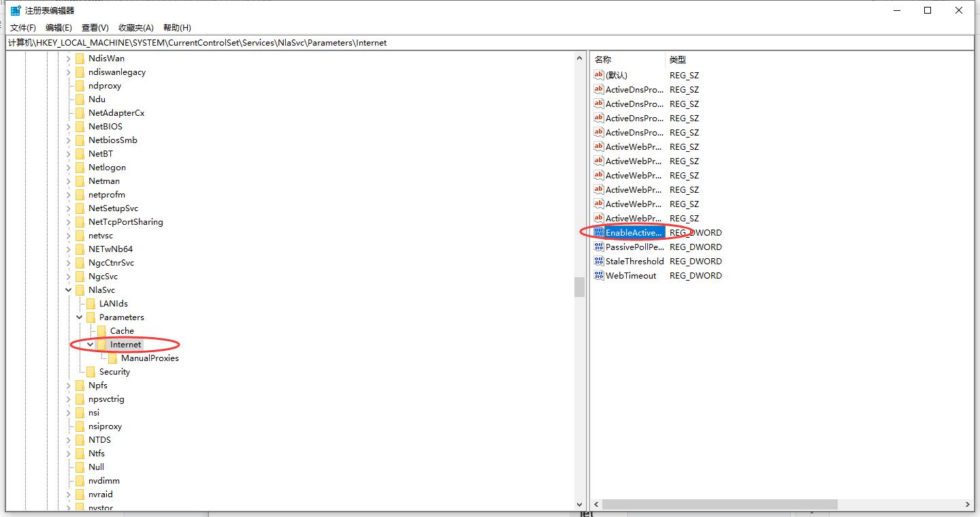980x517 pixels.
Task: Select the netvsc folder icon
Action: (80, 236)
